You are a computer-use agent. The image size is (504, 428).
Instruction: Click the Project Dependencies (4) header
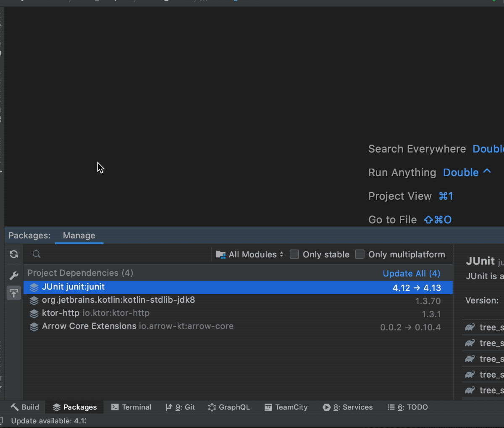[x=80, y=273]
